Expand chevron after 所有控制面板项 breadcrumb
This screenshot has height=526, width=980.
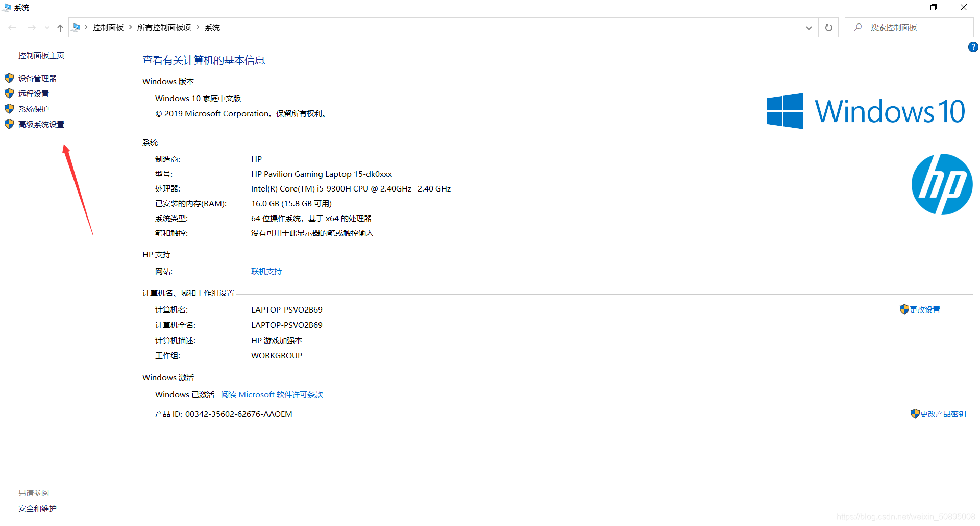(198, 27)
